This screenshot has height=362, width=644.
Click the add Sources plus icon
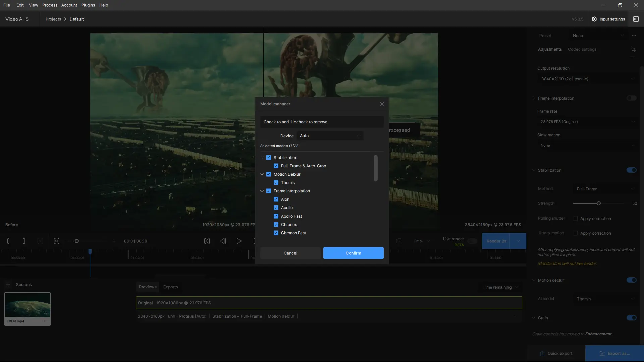(x=8, y=284)
